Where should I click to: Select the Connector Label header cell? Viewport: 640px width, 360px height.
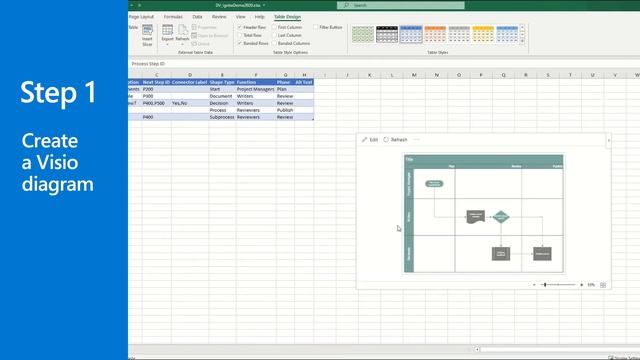190,82
